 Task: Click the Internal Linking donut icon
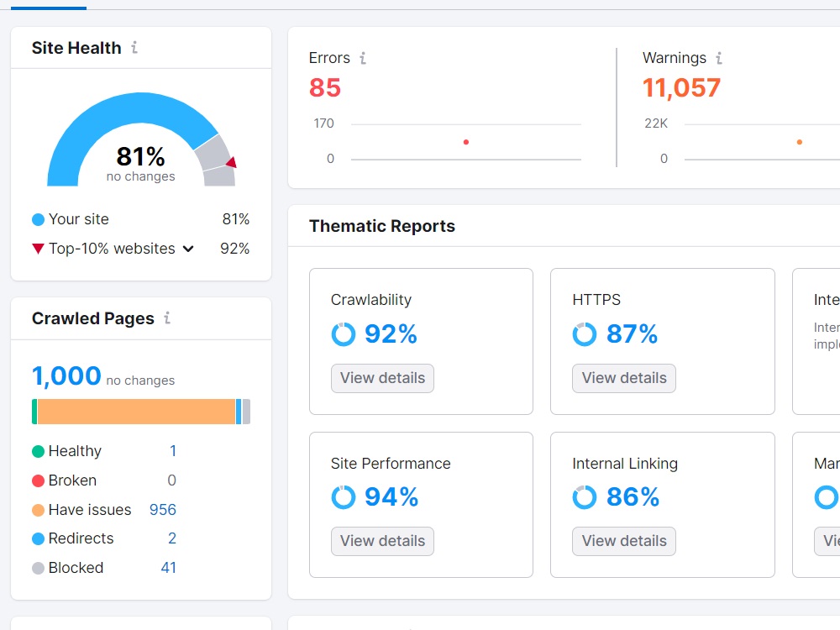[x=584, y=496]
